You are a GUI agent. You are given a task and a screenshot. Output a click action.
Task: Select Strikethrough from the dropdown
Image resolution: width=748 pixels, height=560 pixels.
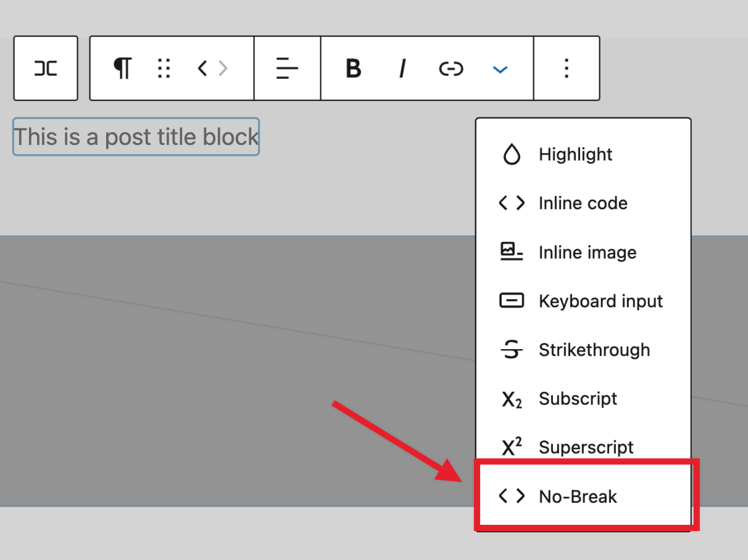594,350
